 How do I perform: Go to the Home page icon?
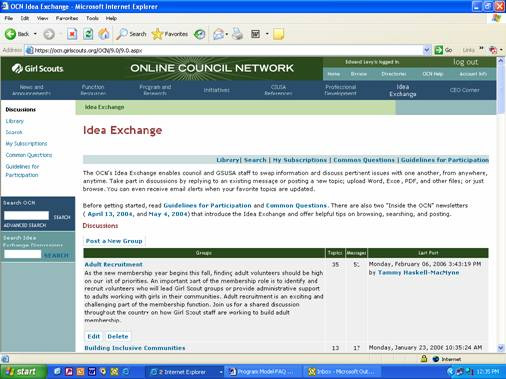[x=104, y=34]
